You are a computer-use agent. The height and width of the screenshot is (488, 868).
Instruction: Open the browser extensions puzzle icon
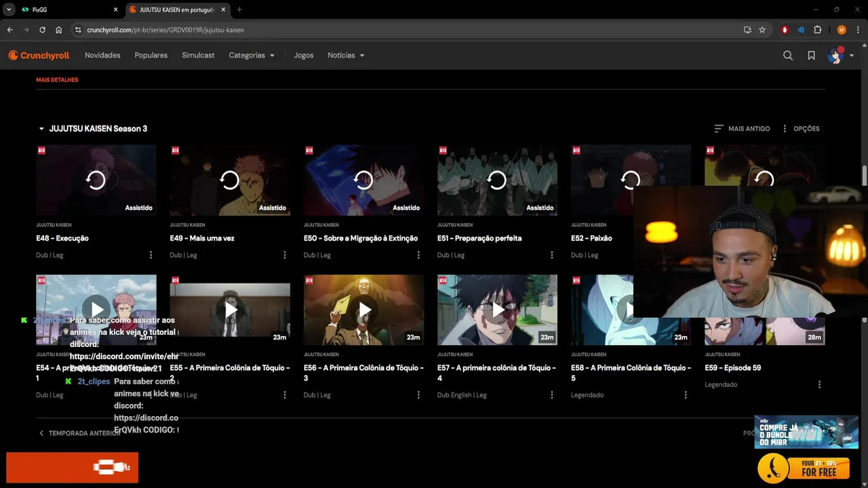817,30
